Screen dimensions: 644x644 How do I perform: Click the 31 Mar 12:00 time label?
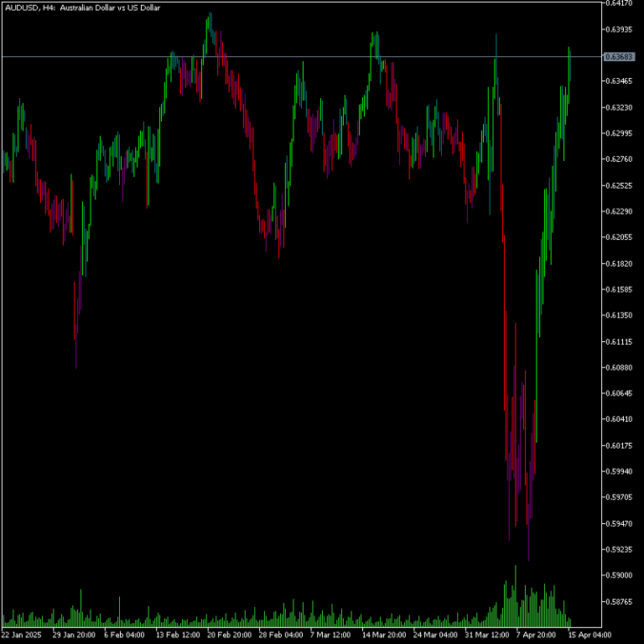click(488, 635)
